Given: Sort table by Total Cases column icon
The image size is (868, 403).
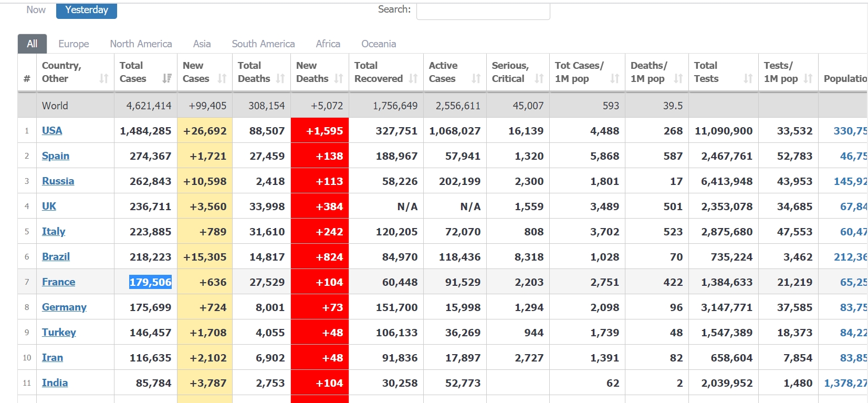Looking at the screenshot, I should click(x=166, y=78).
